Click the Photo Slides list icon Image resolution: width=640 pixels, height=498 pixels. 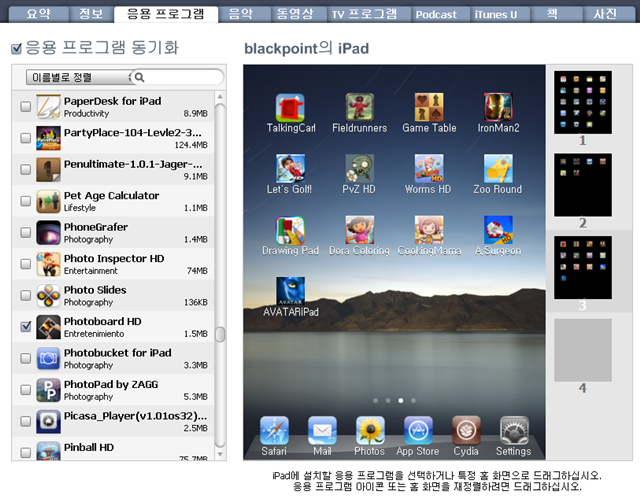(48, 296)
